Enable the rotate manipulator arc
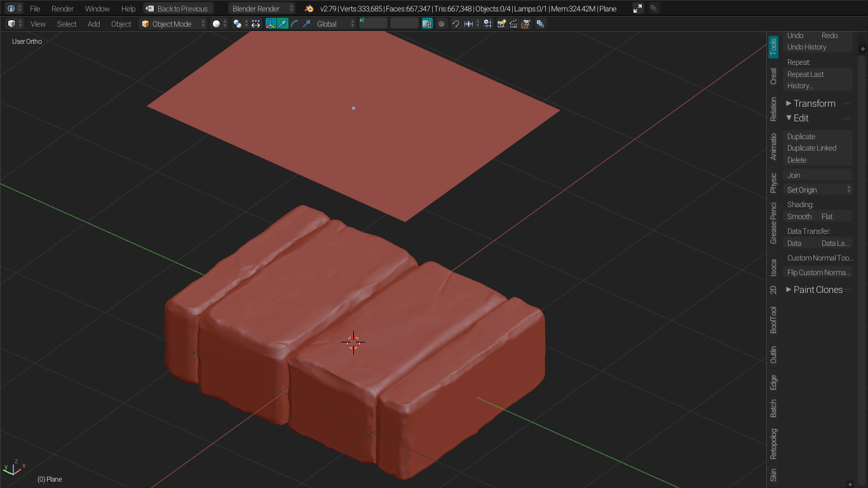Screen dimensions: 868x488 pyautogui.click(x=294, y=24)
